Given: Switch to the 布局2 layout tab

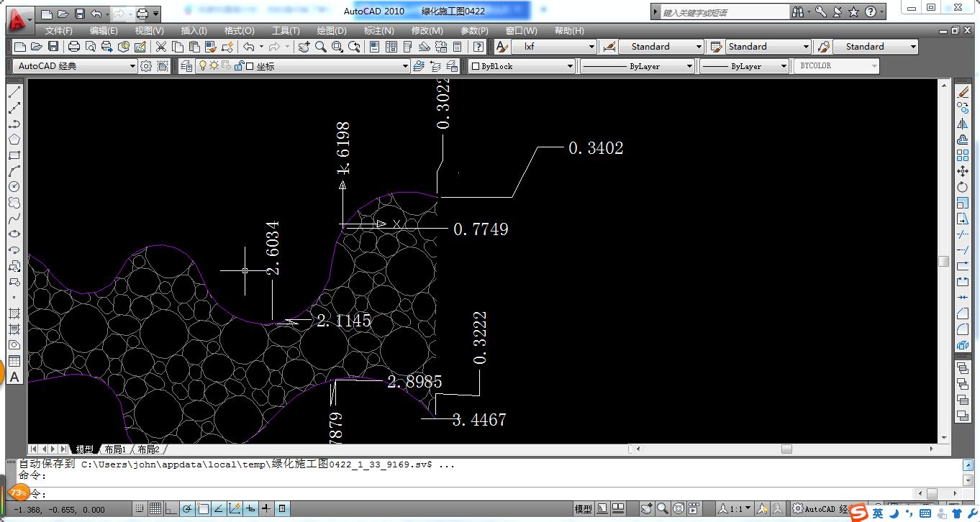Looking at the screenshot, I should point(148,449).
